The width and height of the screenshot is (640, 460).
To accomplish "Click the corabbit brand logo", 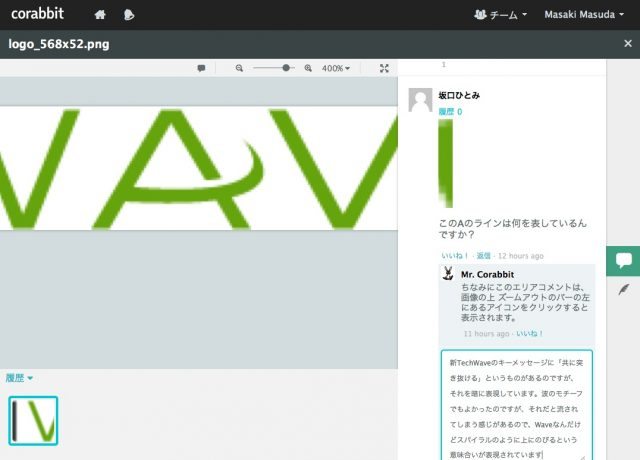I will [39, 15].
